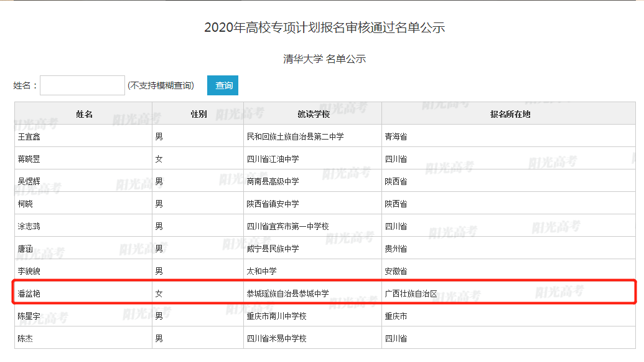Select the name 王宜鑫 in table
This screenshot has height=362, width=644.
tap(29, 136)
